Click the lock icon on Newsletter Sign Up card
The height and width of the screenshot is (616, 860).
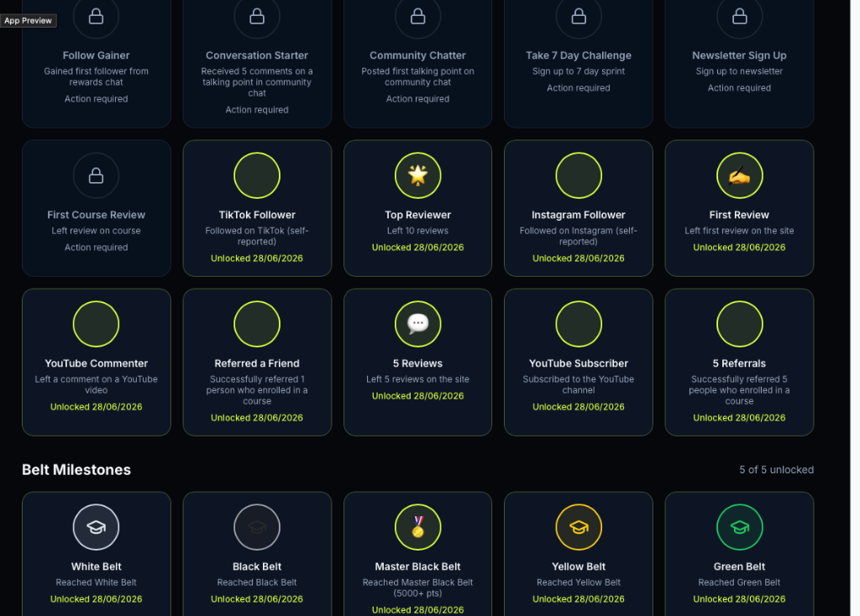coord(739,17)
